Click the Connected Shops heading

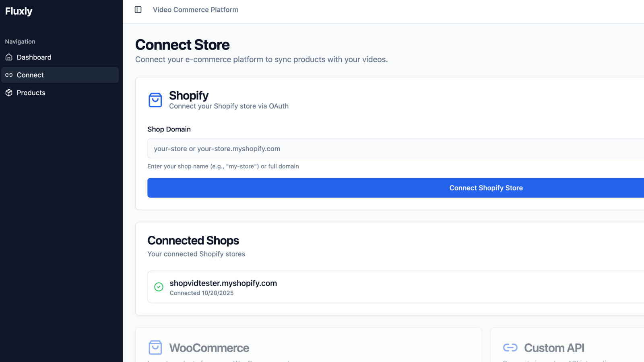193,240
